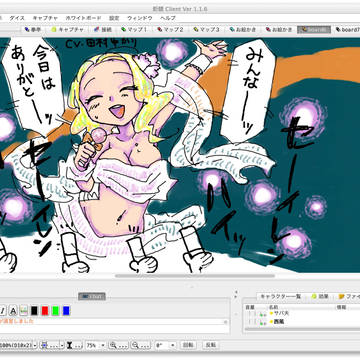Click the zoom out magnifier icon
360x360 pixels.
(x=140, y=345)
